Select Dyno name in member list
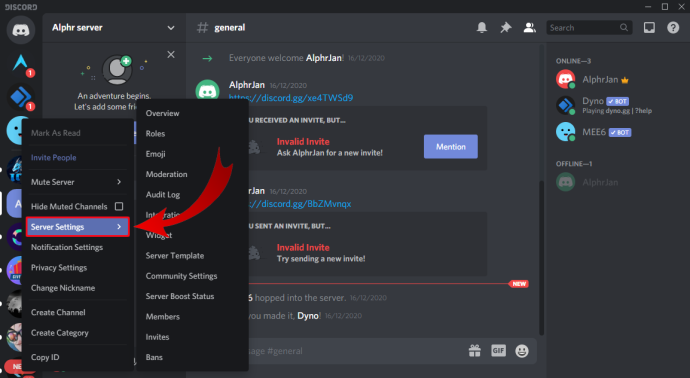 click(593, 101)
